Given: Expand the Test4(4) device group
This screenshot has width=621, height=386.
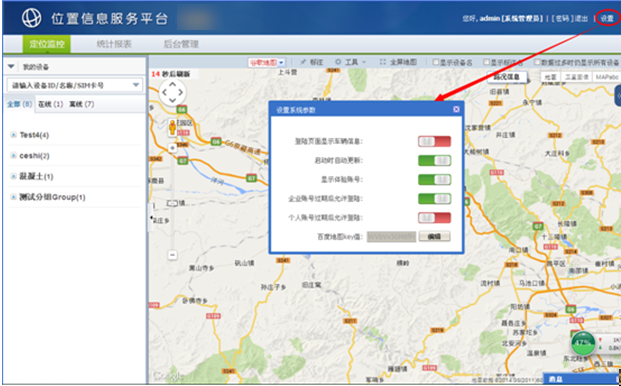Looking at the screenshot, I should (x=13, y=135).
